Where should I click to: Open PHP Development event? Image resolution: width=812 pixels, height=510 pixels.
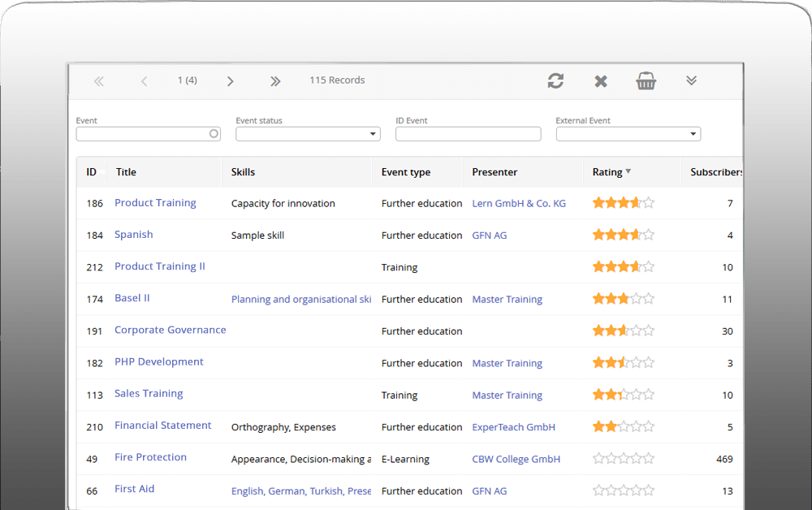pyautogui.click(x=159, y=362)
